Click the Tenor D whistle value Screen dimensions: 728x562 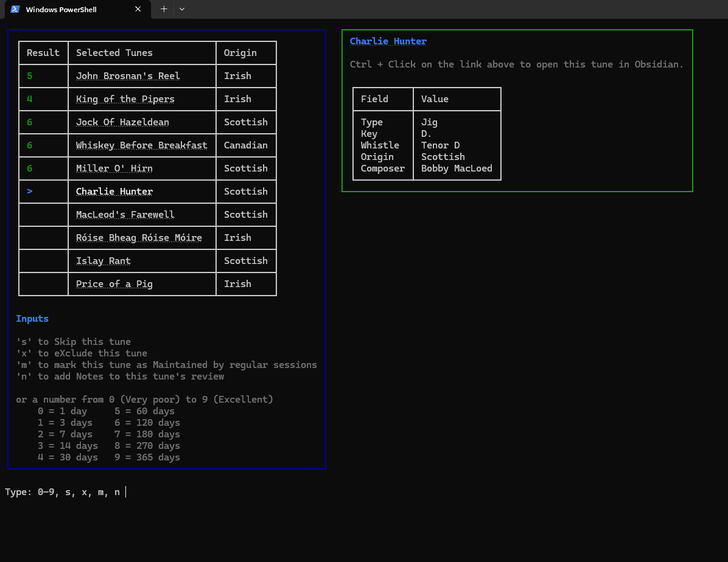(x=440, y=145)
